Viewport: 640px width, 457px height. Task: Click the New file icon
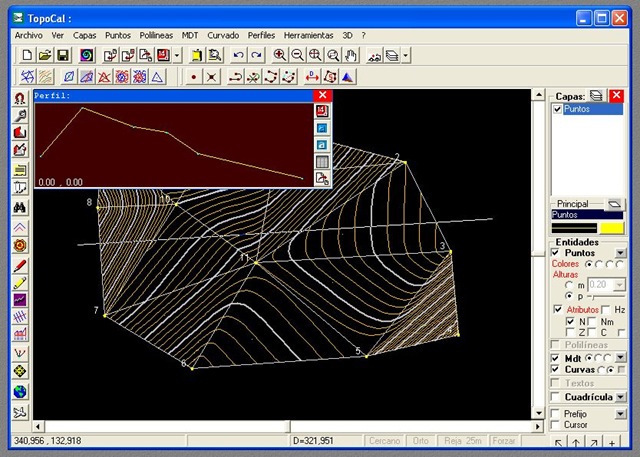(x=27, y=55)
